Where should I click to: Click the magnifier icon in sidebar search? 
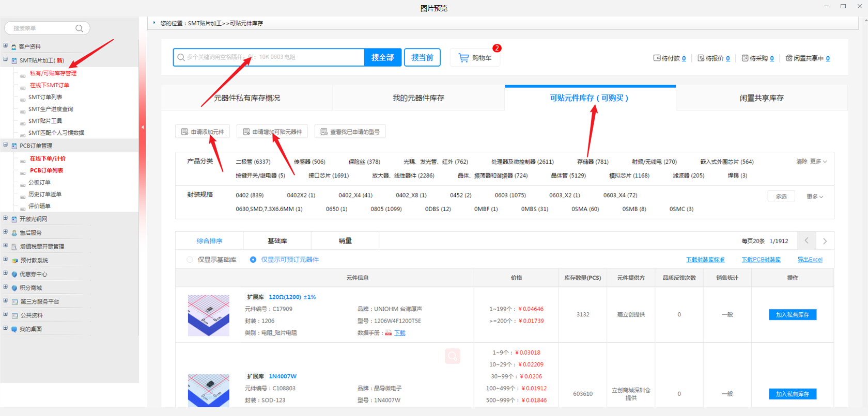click(x=79, y=28)
